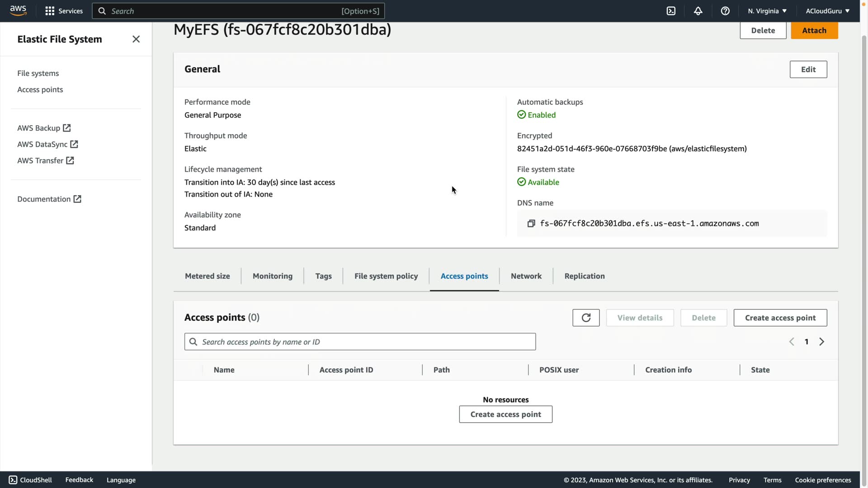Go to next access points page
This screenshot has width=868, height=488.
point(822,342)
